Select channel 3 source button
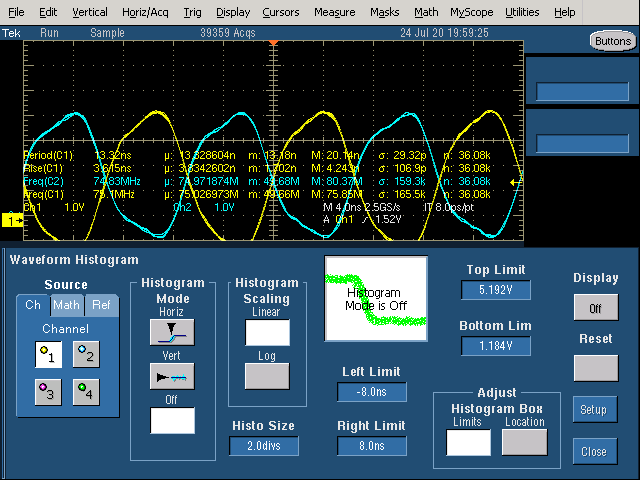 tap(48, 393)
